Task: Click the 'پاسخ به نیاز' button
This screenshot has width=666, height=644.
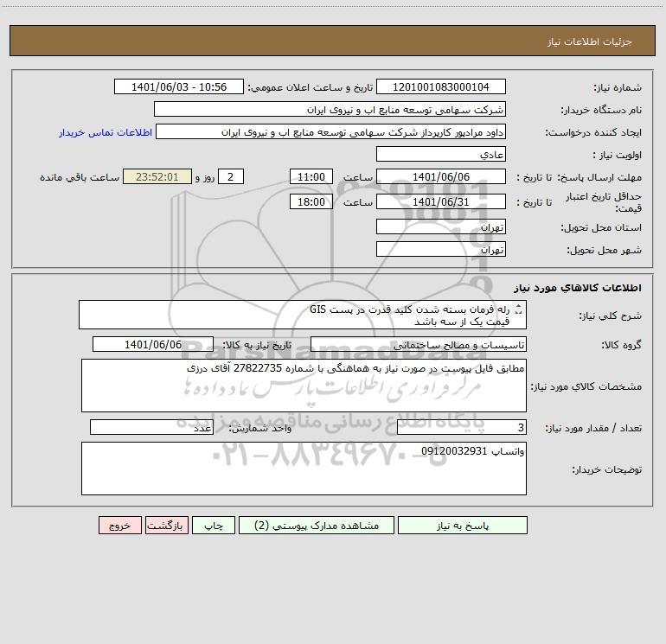Action: click(x=462, y=526)
